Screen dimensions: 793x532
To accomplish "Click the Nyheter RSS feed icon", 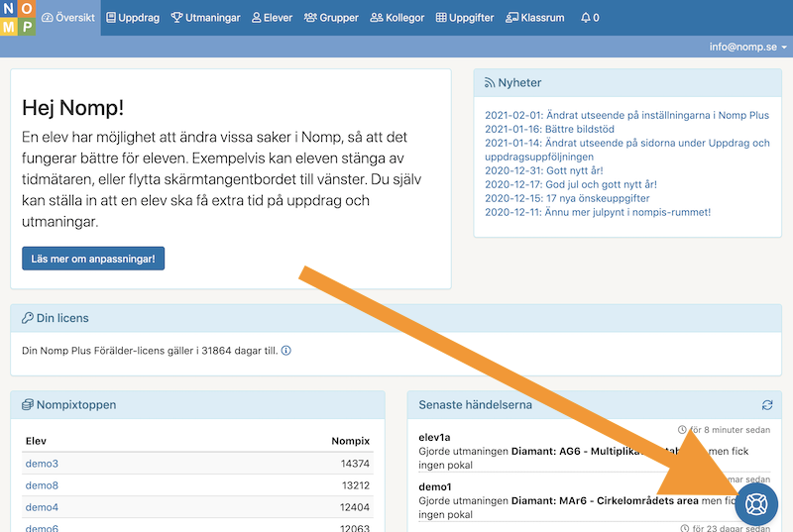I will click(x=490, y=83).
